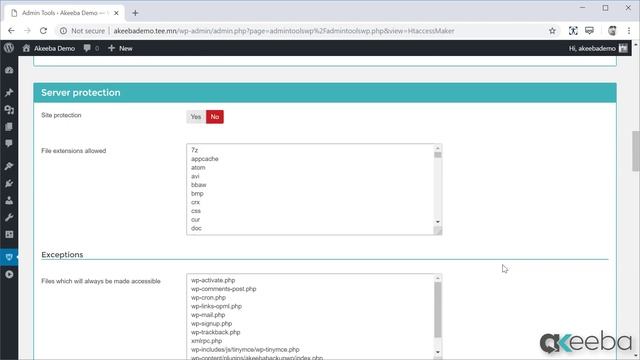Click the browser address bar URL
This screenshot has width=640, height=360.
click(x=284, y=31)
